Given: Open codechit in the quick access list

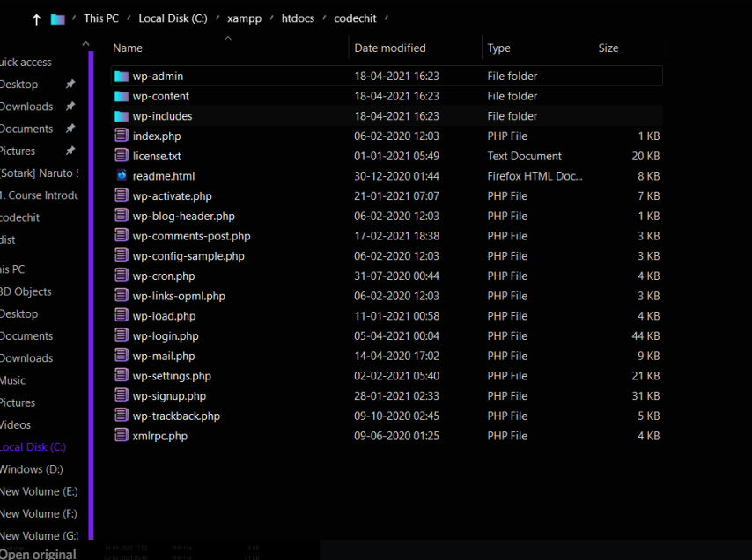Looking at the screenshot, I should click(x=19, y=217).
